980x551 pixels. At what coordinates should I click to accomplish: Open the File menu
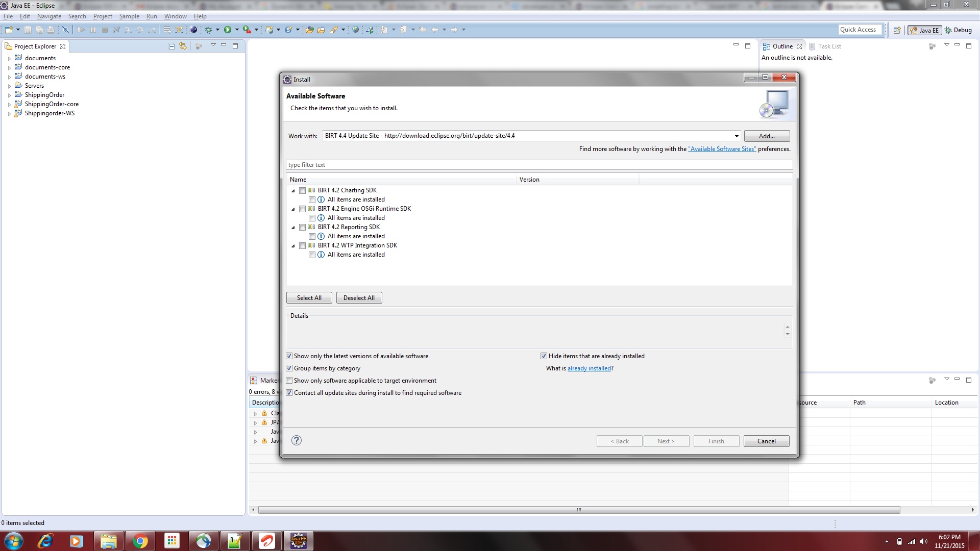(8, 16)
